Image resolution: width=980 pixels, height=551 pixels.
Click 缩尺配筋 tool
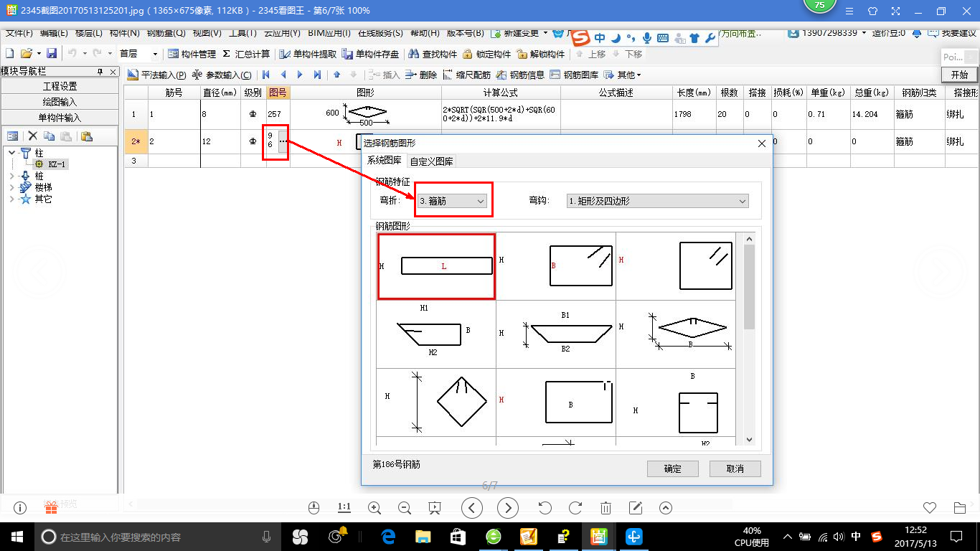pos(467,75)
